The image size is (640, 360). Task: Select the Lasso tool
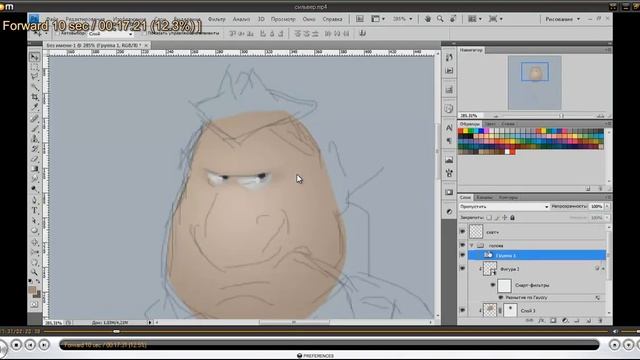[35, 77]
